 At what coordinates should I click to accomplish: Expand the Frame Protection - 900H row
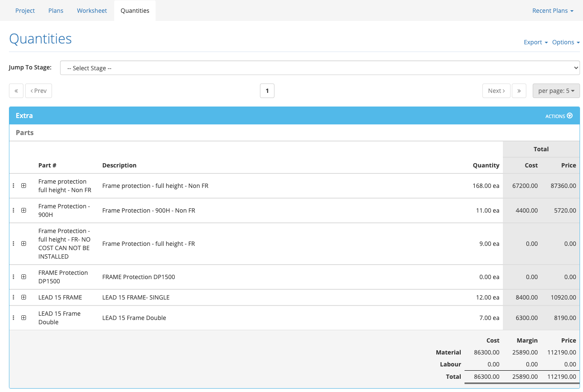pos(24,210)
